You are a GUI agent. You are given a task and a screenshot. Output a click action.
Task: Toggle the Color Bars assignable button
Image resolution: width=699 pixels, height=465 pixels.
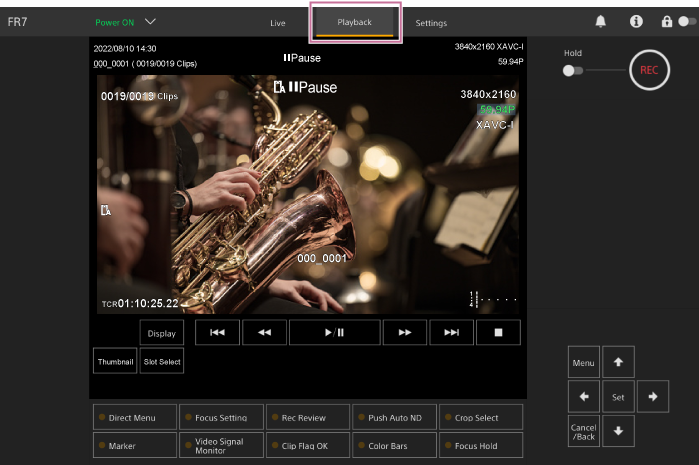click(394, 445)
